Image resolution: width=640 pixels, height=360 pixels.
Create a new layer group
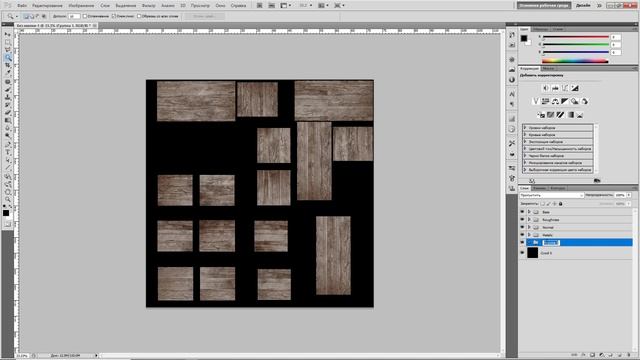pos(611,356)
